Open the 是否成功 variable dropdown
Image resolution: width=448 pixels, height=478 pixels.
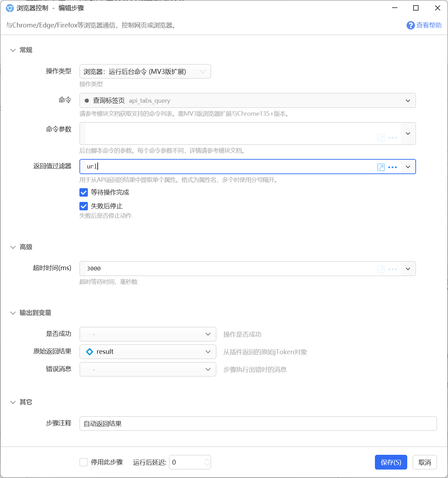tap(148, 334)
